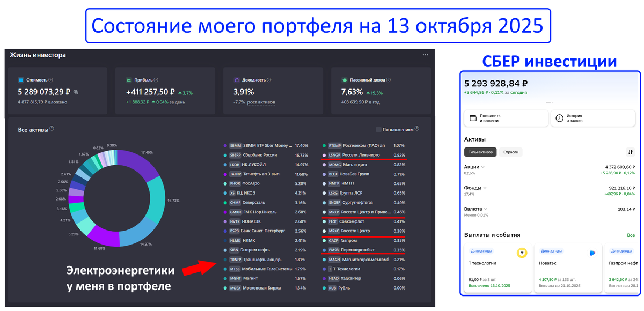Image resolution: width=644 pixels, height=311 pixels.
Task: Select the SBERP ticker badge
Action: [x=235, y=155]
